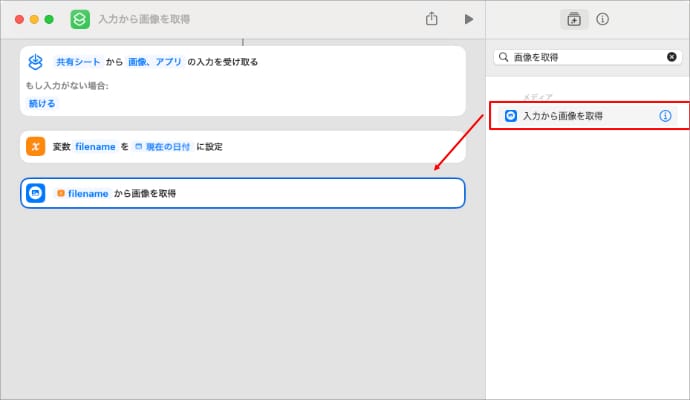Click the 現在の日付 variable token
Viewport: 690px width, 400px height.
(164, 146)
